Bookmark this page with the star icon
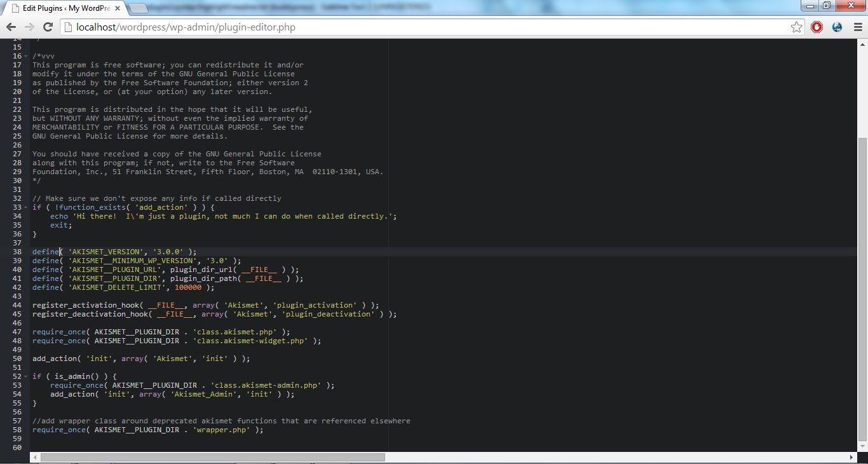This screenshot has width=868, height=464. coord(796,27)
